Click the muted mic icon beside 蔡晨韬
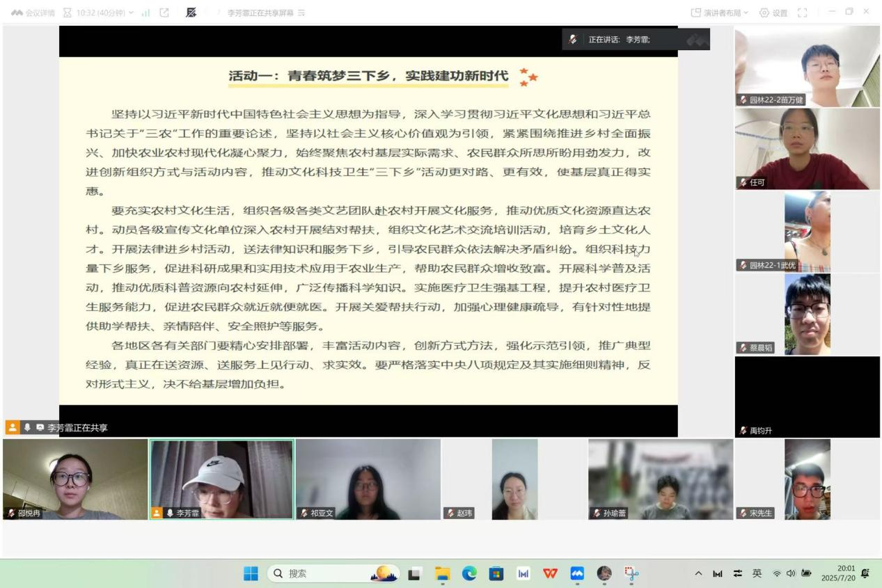882x588 pixels. (x=743, y=347)
